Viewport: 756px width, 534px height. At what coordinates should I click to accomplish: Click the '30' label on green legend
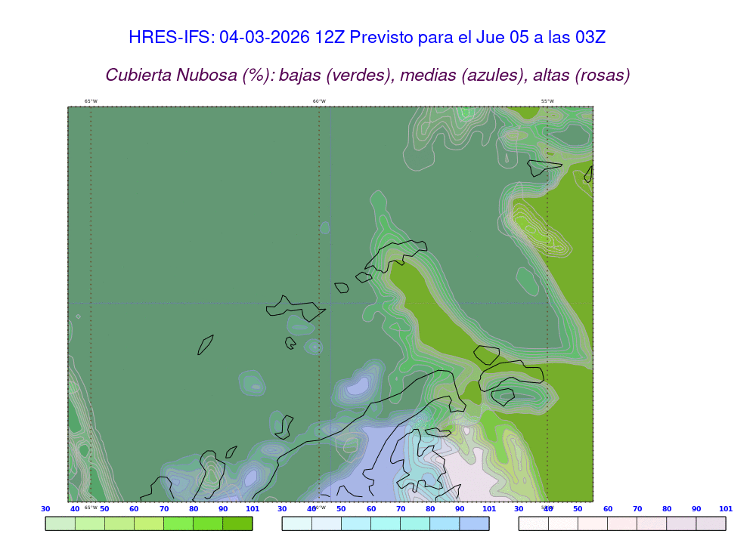point(45,509)
